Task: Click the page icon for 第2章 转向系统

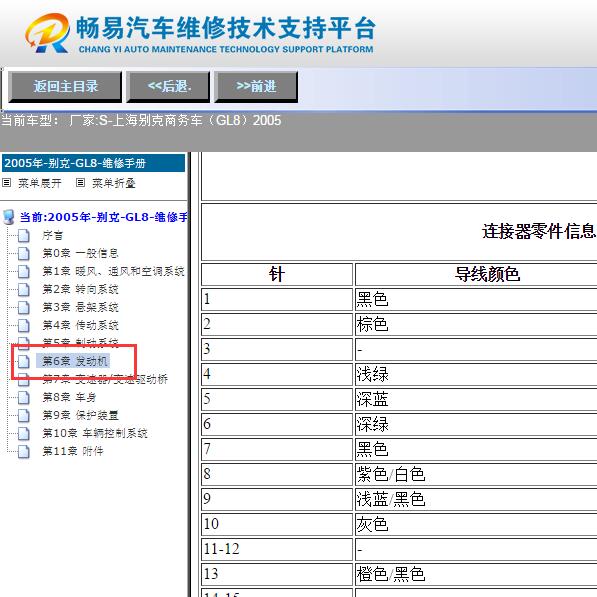Action: [24, 290]
